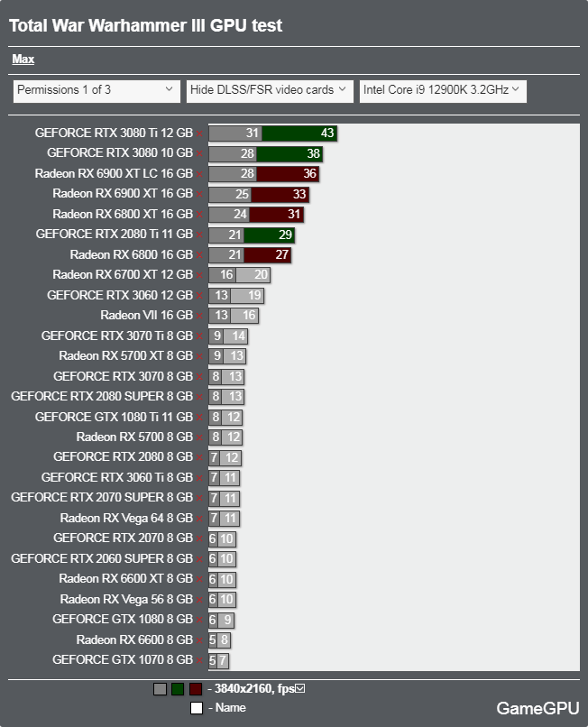This screenshot has width=588, height=727.
Task: Remove GEFORCE RTX 2070 8 GB via red X
Action: (199, 538)
